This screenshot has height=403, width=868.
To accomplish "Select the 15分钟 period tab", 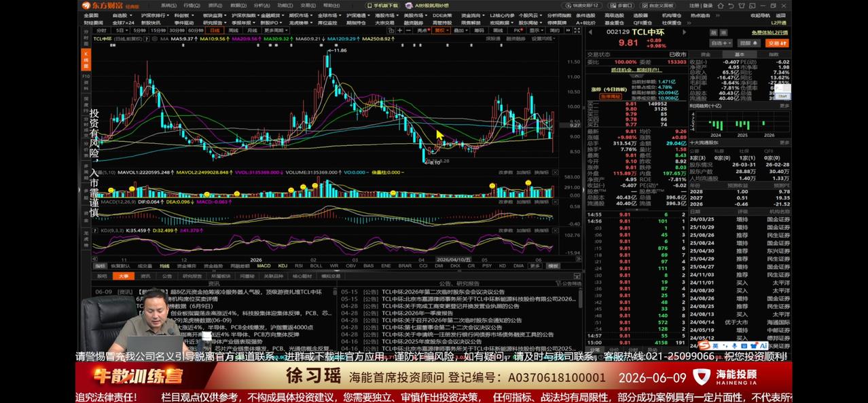I will point(158,30).
